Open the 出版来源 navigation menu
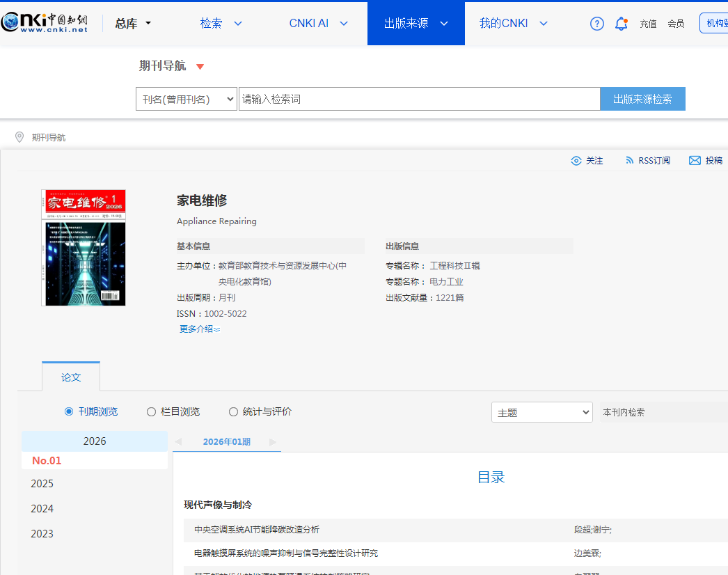The image size is (728, 575). [x=416, y=23]
